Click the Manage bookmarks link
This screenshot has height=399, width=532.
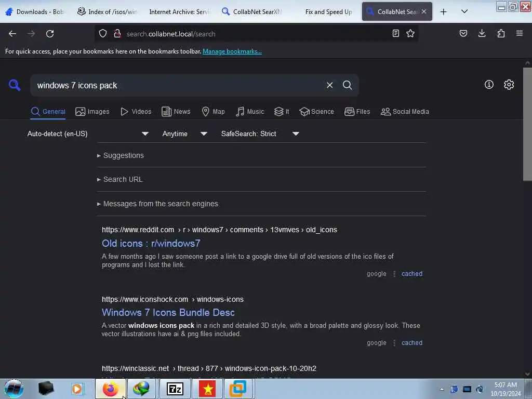click(232, 51)
